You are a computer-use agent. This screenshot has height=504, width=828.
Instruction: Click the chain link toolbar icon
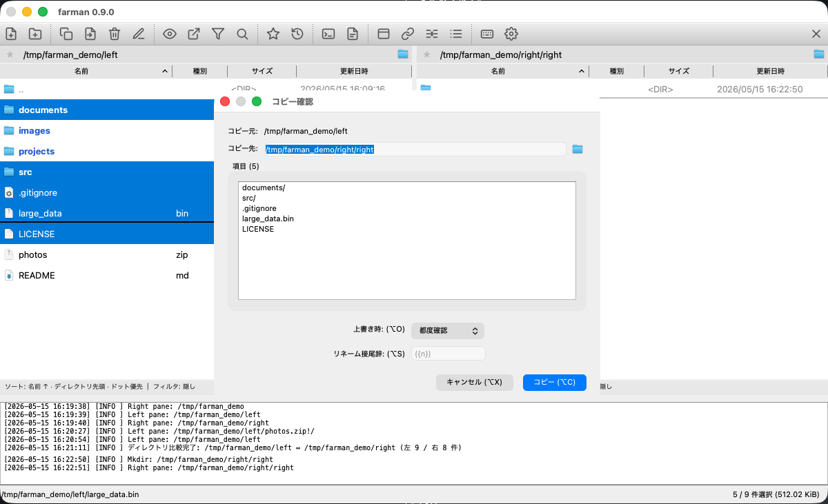click(408, 33)
